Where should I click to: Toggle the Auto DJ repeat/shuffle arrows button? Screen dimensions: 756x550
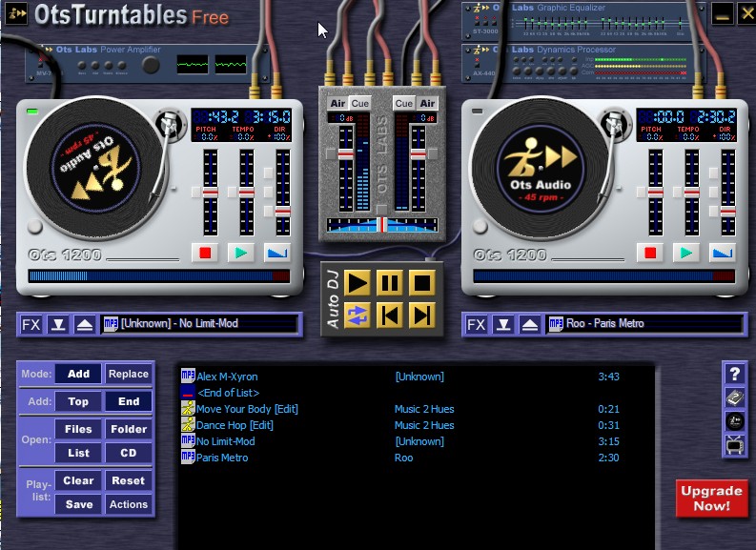(358, 316)
